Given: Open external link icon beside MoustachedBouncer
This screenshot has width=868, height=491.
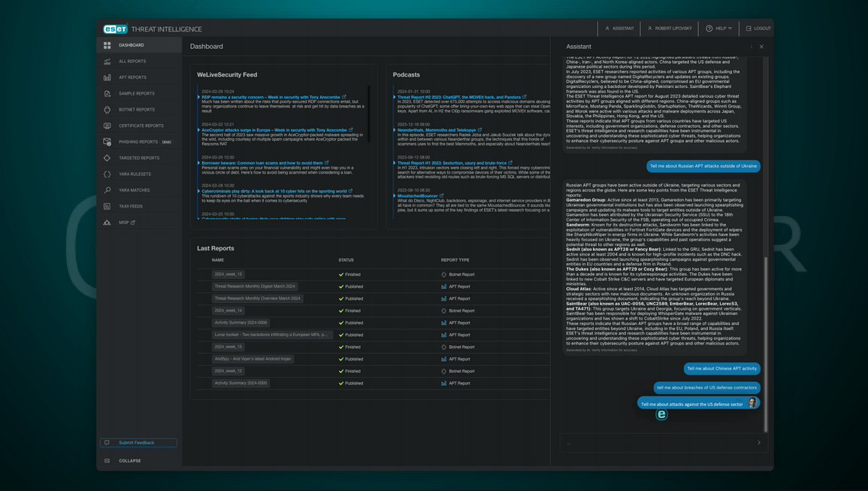Looking at the screenshot, I should click(442, 195).
